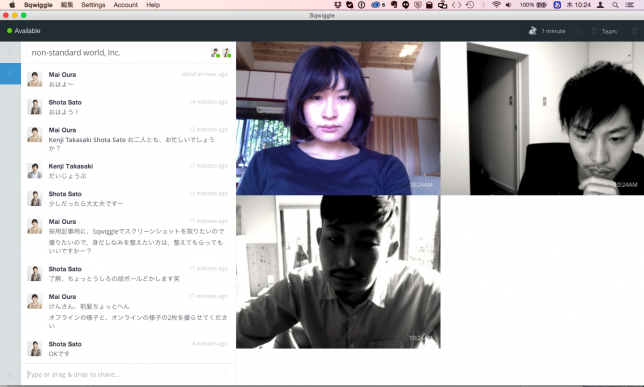Screen dimensions: 644x387
Task: Click the Evernote elephant menu bar icon
Action: 394,5
